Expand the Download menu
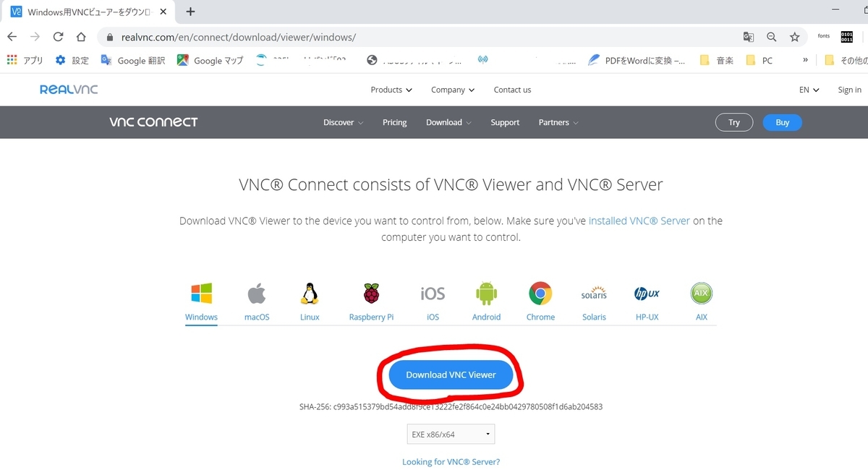 click(x=448, y=122)
